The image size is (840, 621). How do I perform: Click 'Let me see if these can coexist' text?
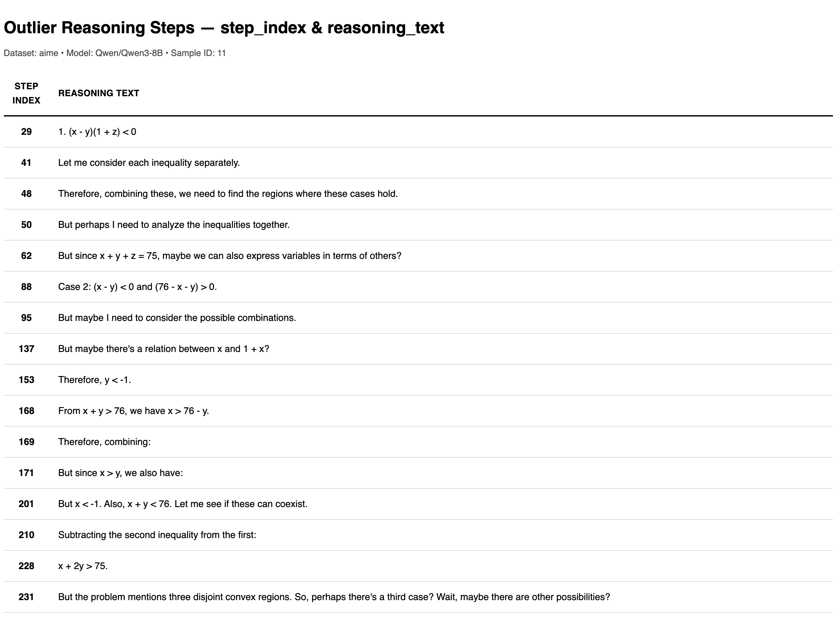(x=241, y=504)
